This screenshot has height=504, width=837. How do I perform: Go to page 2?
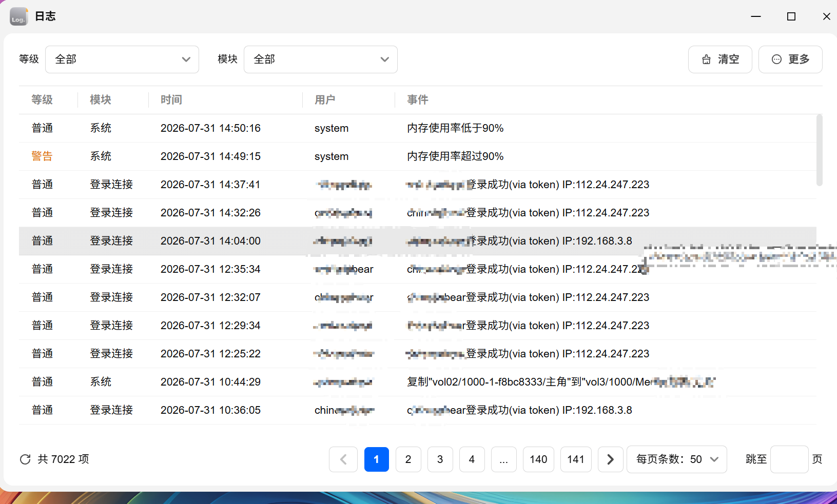[408, 459]
